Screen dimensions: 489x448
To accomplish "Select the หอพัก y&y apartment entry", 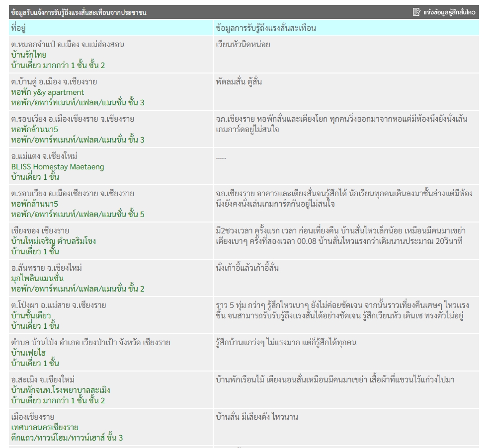I will coord(48,92).
